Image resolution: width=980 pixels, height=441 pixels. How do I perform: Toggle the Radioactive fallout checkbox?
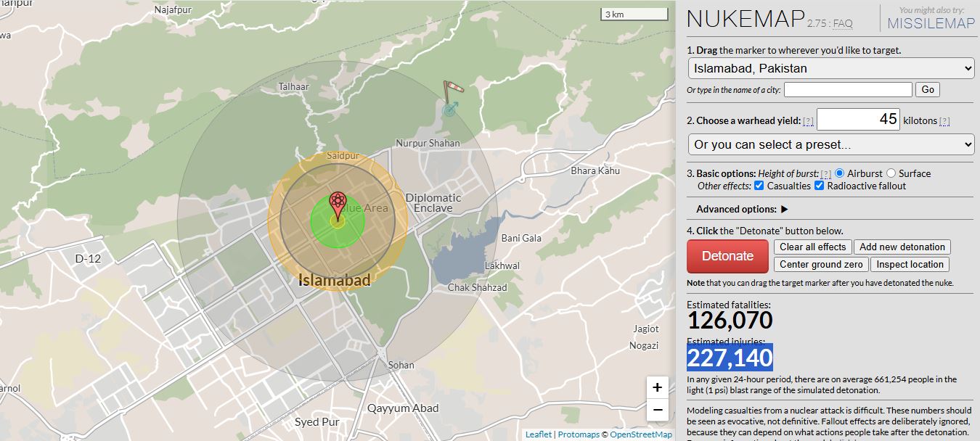[820, 186]
